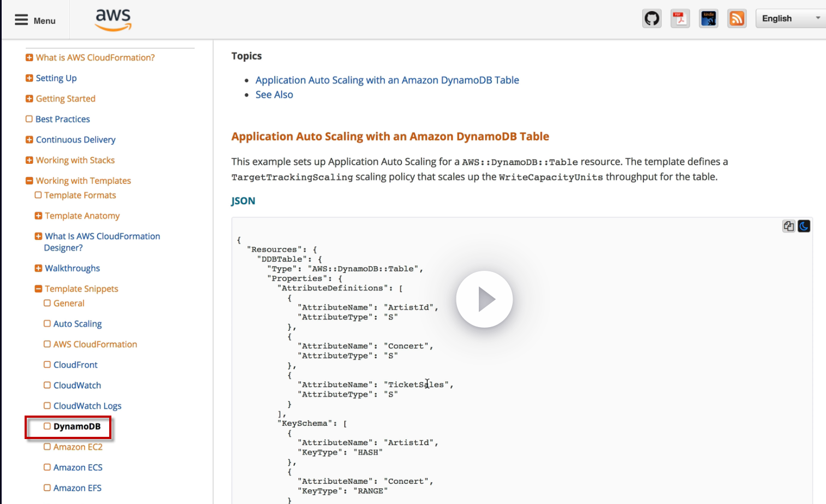Collapse the Working with Templates section

coord(29,181)
